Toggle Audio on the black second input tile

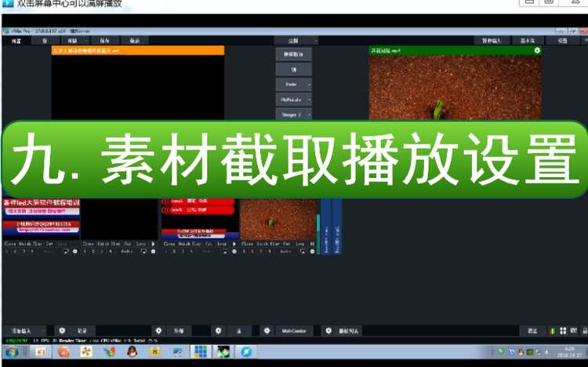(127, 252)
